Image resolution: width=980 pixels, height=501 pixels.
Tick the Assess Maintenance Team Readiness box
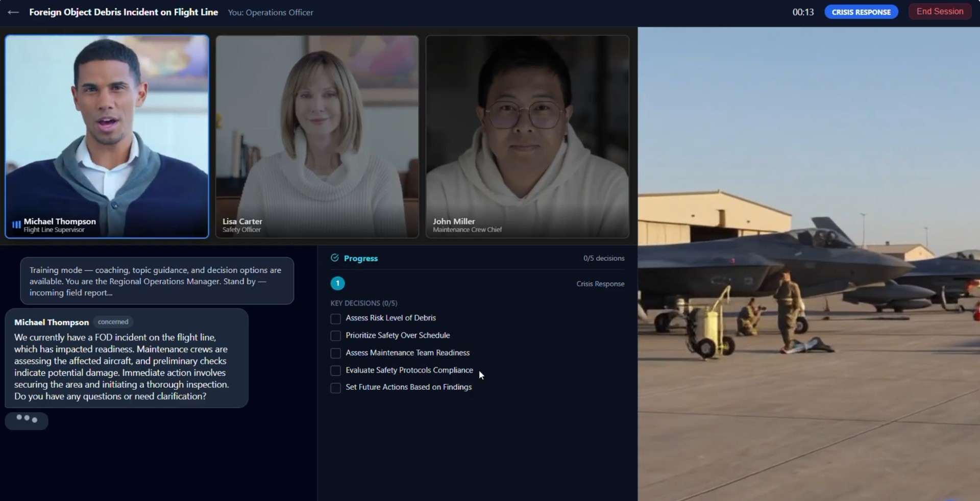(x=335, y=353)
